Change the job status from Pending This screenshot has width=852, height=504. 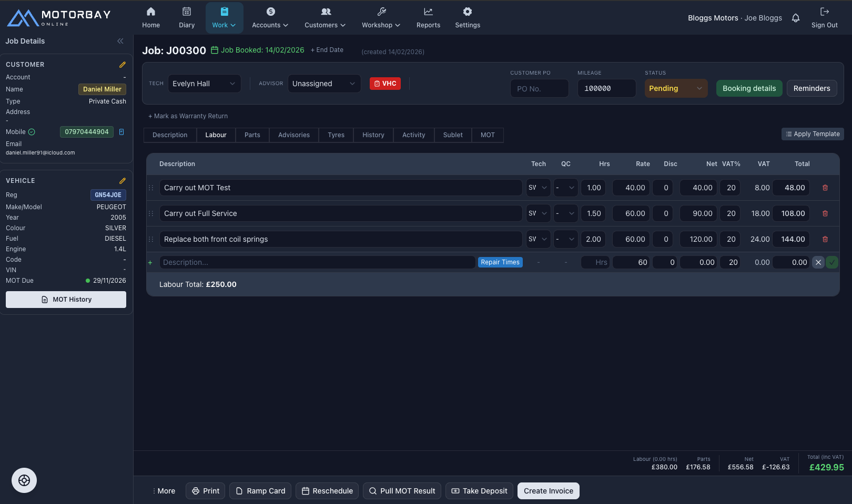[676, 88]
